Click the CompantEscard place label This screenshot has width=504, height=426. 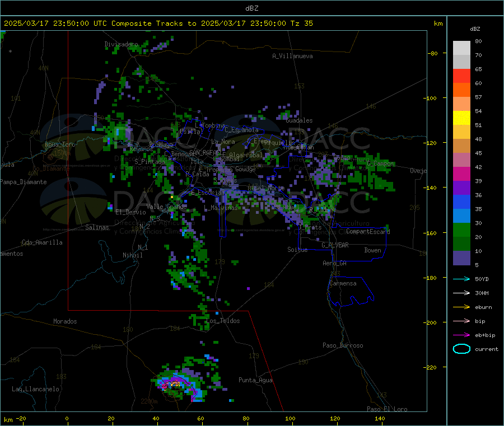(x=368, y=232)
